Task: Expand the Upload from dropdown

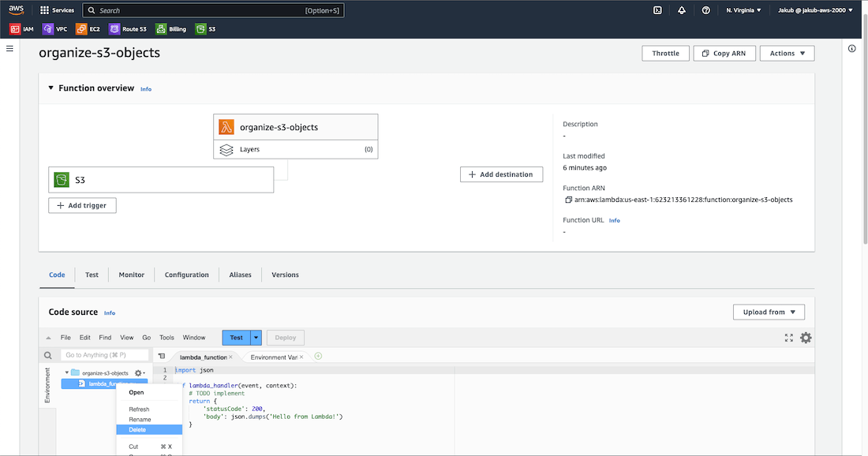Action: tap(769, 312)
